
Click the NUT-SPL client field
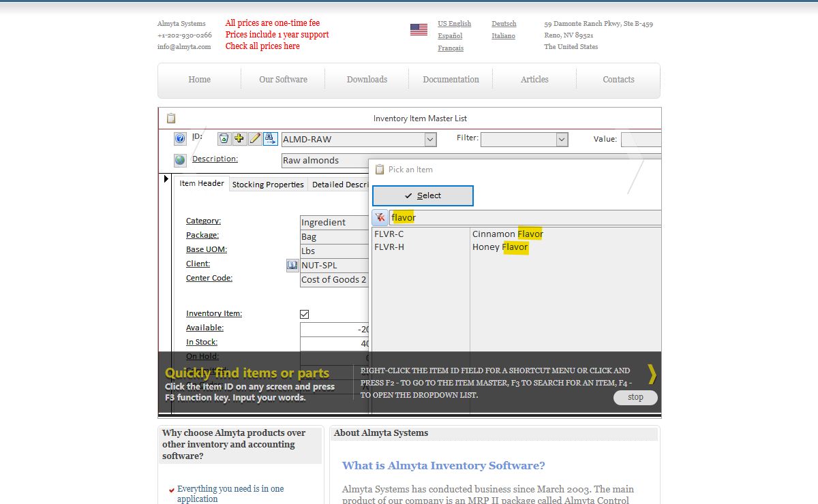point(334,265)
